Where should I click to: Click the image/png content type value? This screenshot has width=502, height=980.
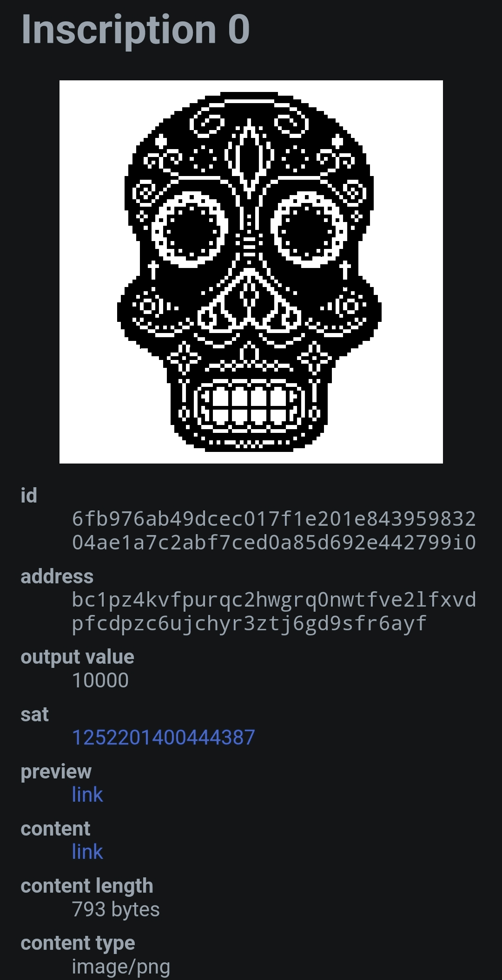121,967
